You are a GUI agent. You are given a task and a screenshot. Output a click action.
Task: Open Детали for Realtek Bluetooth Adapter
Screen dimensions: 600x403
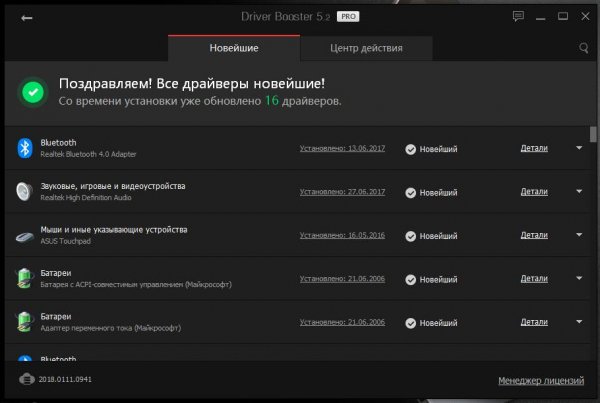point(534,148)
